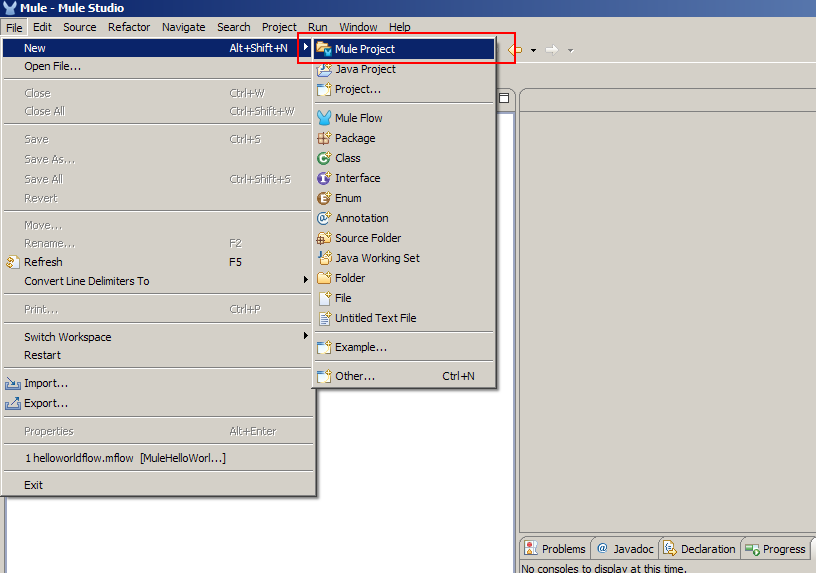Viewport: 816px width, 574px height.
Task: Click the Java Project icon
Action: [x=324, y=69]
